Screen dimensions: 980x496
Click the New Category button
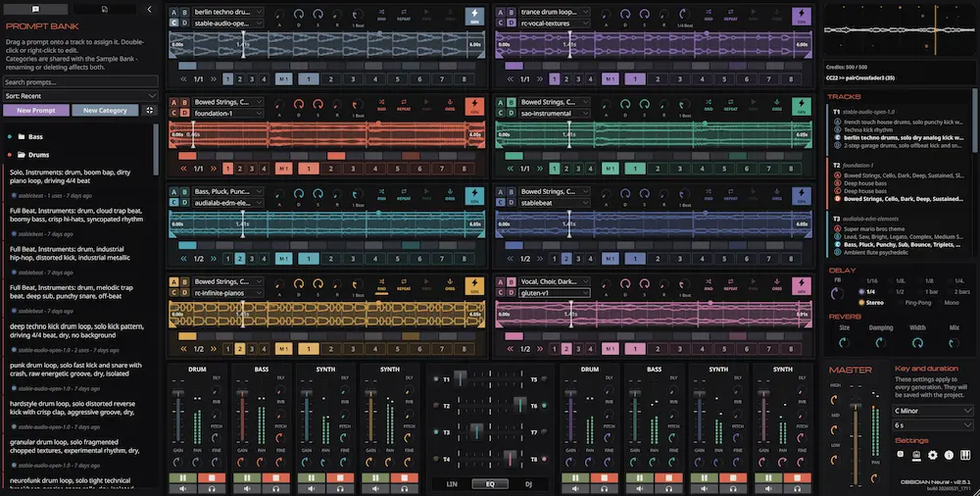105,110
